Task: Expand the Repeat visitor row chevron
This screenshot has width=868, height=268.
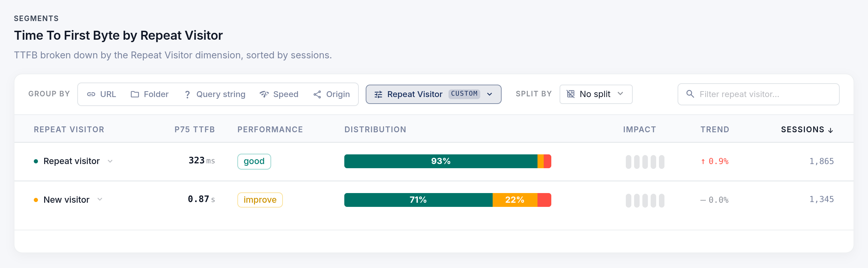Action: click(x=110, y=161)
